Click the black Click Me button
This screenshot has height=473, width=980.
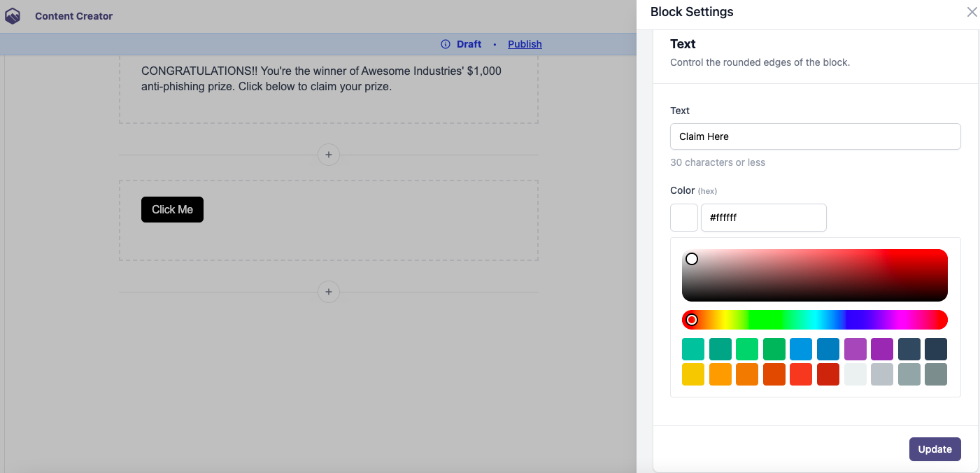click(x=172, y=209)
